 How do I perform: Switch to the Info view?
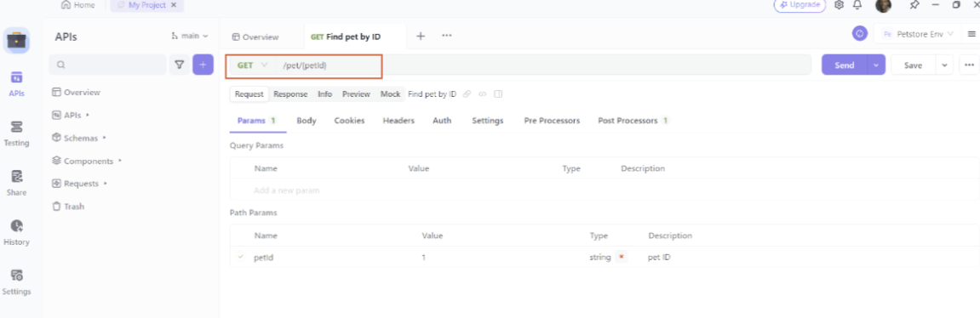325,94
